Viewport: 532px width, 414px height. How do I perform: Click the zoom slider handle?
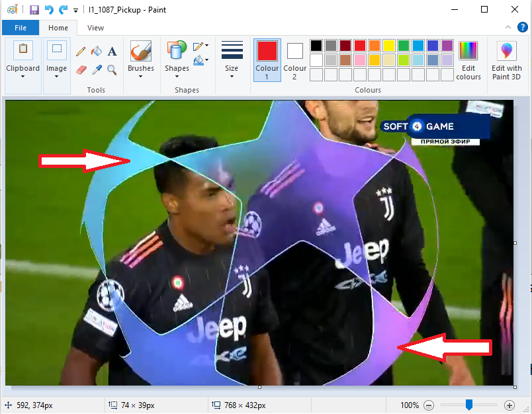(x=469, y=405)
